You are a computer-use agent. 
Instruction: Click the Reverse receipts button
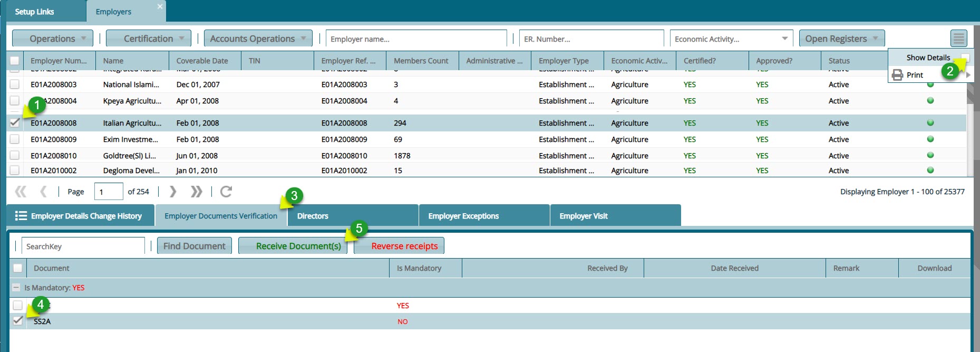[404, 246]
